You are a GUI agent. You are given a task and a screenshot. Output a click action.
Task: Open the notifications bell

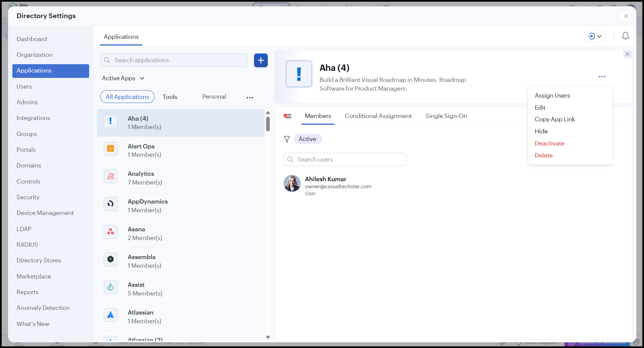625,36
